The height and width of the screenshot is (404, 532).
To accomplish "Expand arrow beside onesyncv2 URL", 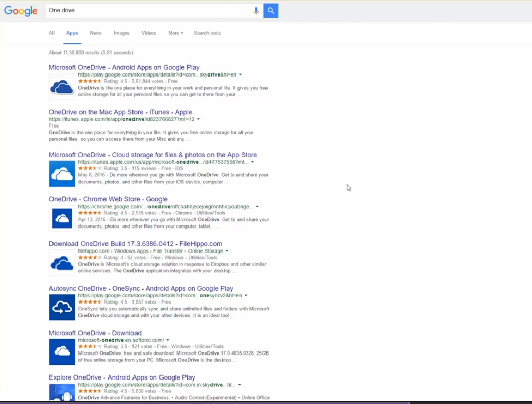I will coord(246,295).
